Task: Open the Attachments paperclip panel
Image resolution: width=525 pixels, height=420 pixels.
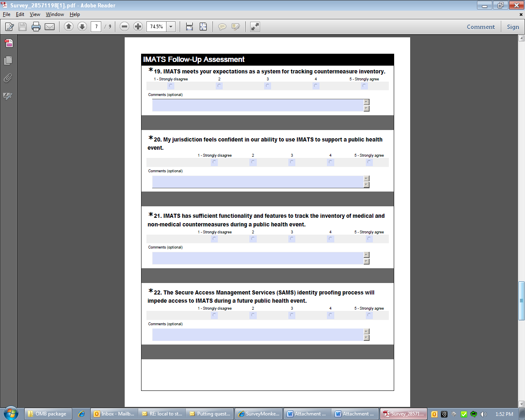Action: [8, 78]
